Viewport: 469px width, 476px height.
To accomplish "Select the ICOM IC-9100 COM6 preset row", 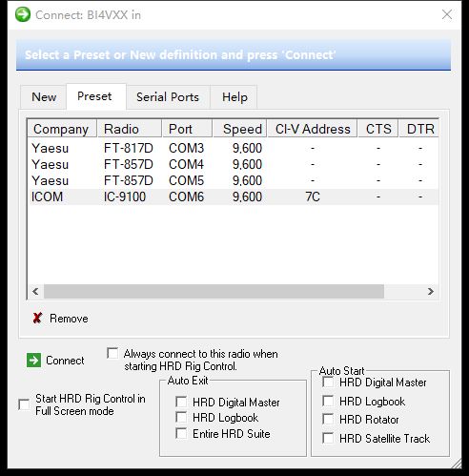I will (234, 197).
